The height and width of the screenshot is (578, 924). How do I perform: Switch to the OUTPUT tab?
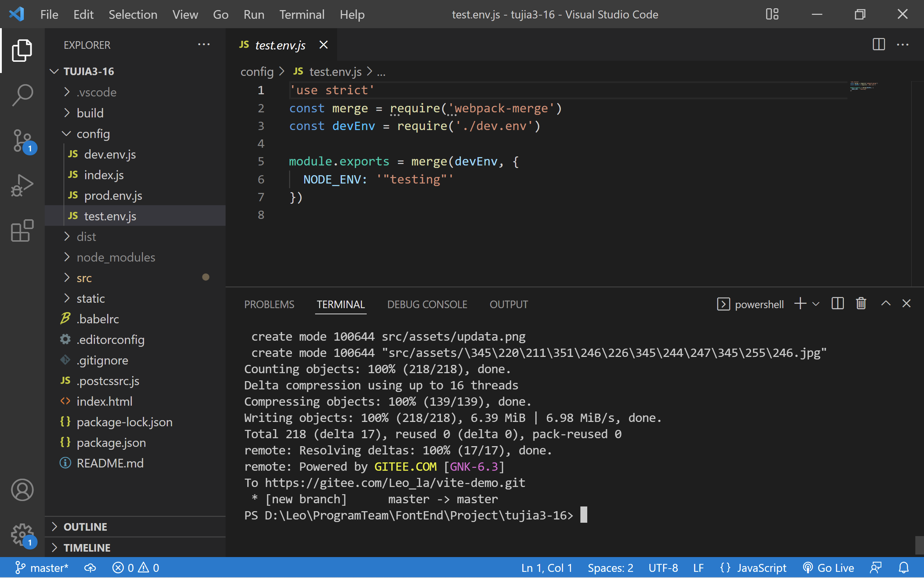click(509, 304)
